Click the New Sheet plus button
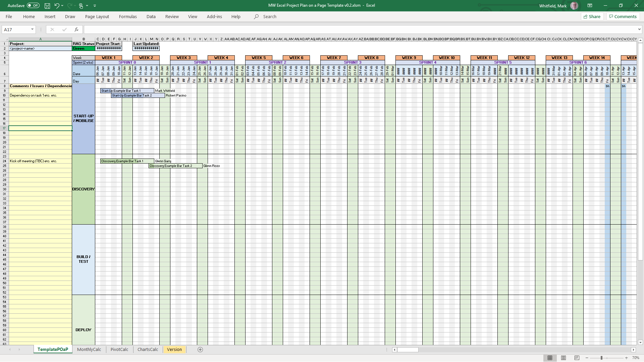The height and width of the screenshot is (362, 644). (x=200, y=349)
